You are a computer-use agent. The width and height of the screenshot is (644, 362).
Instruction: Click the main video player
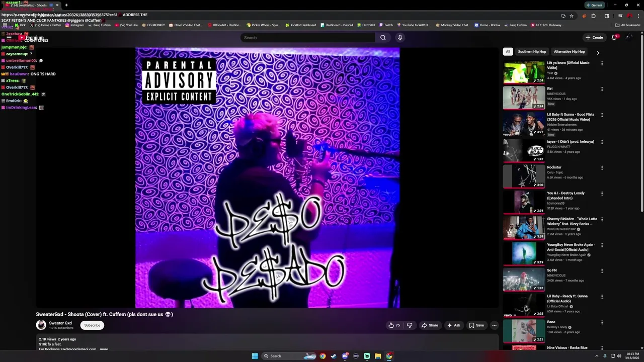(267, 177)
